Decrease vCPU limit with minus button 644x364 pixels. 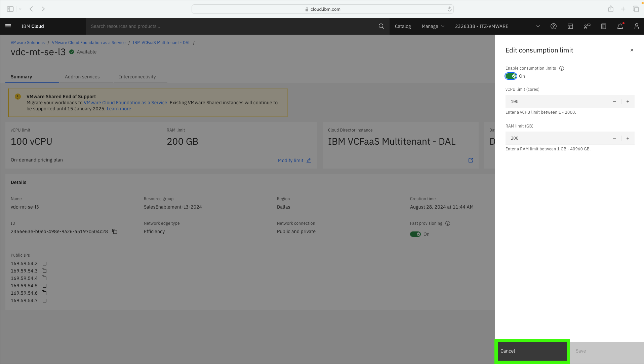614,102
